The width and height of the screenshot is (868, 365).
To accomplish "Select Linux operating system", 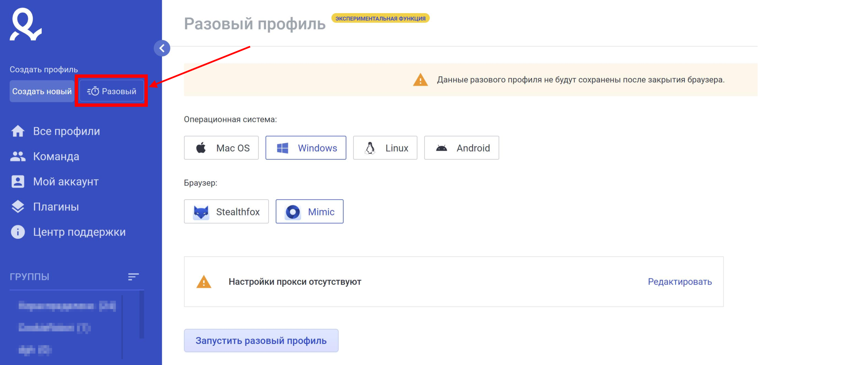I will pyautogui.click(x=385, y=148).
